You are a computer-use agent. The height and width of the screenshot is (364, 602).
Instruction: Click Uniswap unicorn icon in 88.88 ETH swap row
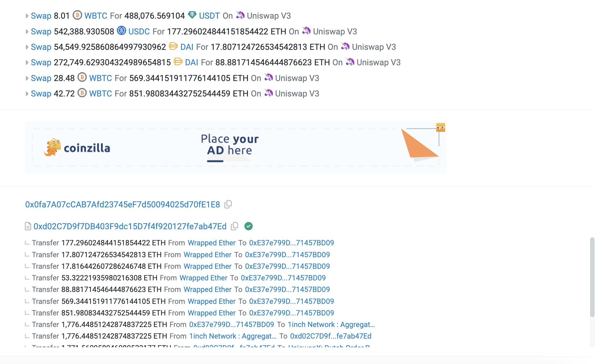click(x=350, y=61)
